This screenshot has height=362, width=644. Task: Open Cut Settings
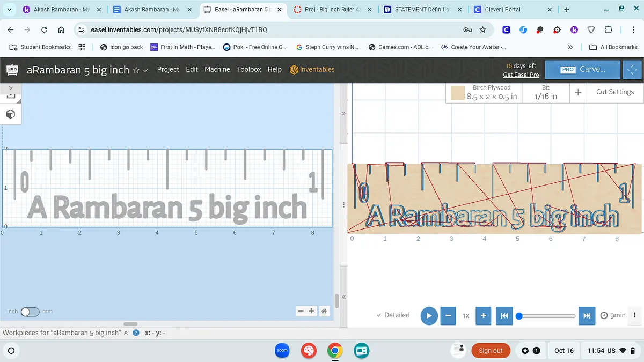(x=615, y=92)
